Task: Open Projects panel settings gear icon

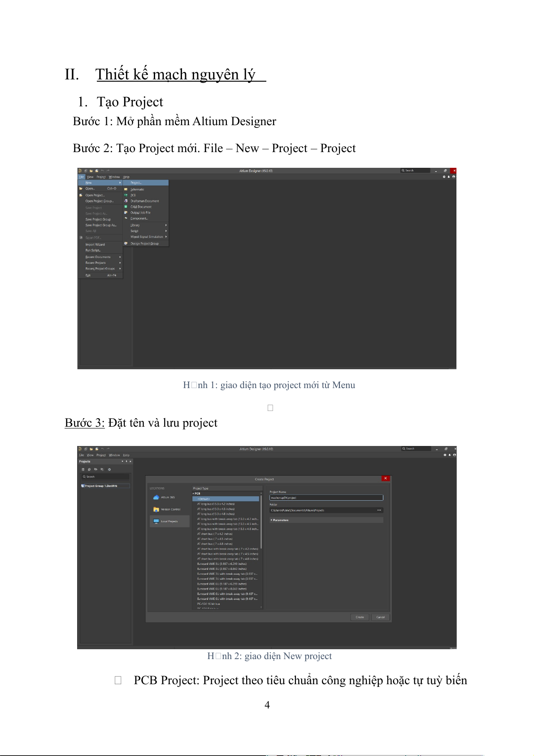Action: tap(109, 469)
